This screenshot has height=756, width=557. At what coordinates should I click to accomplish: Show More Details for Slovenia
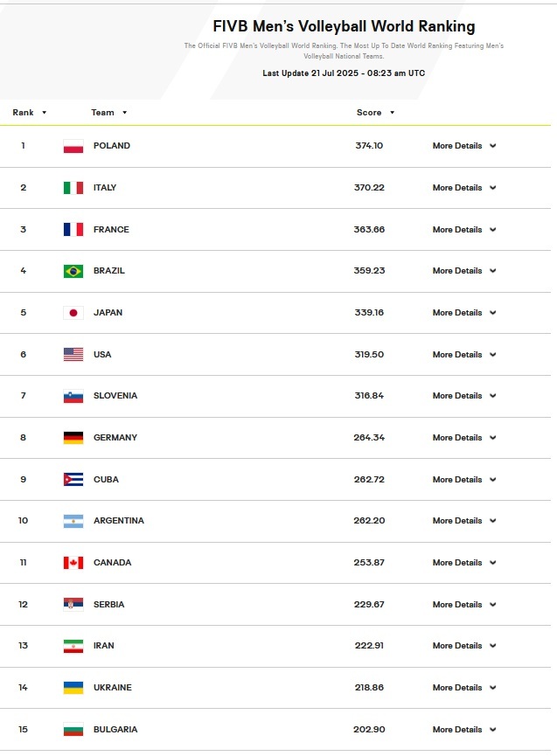[464, 396]
